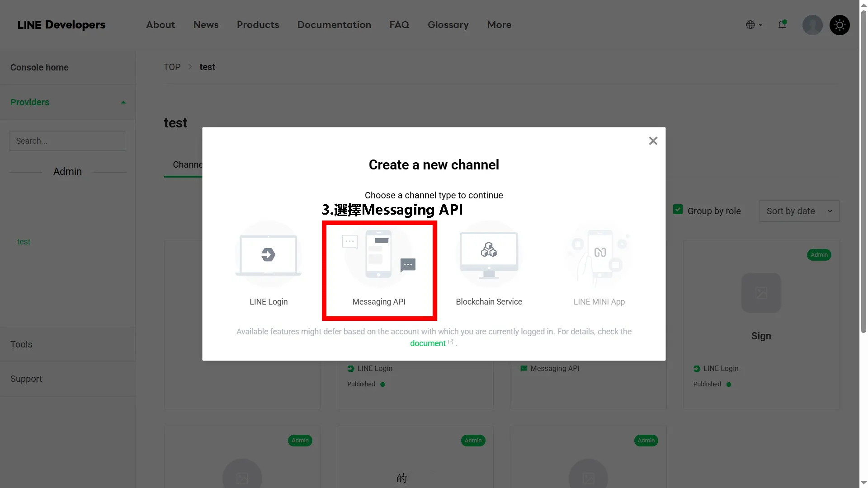Click the provider Search field

coord(67,141)
